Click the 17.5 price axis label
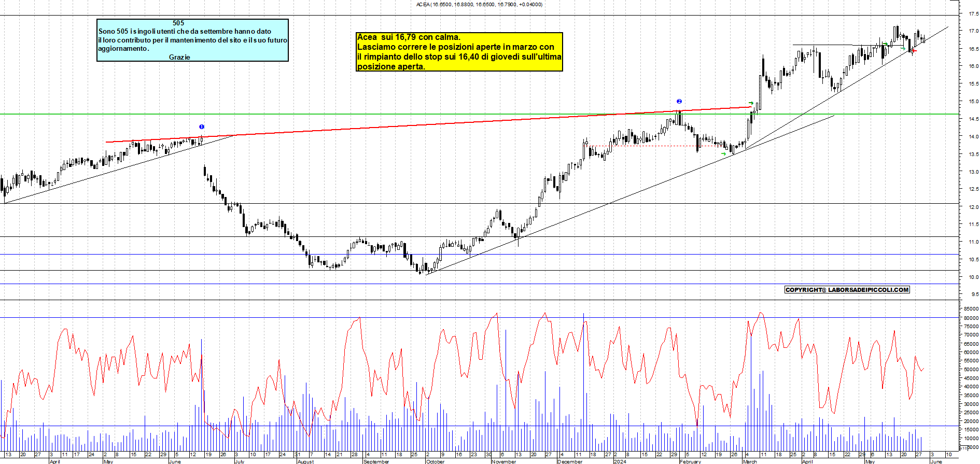 tap(973, 14)
